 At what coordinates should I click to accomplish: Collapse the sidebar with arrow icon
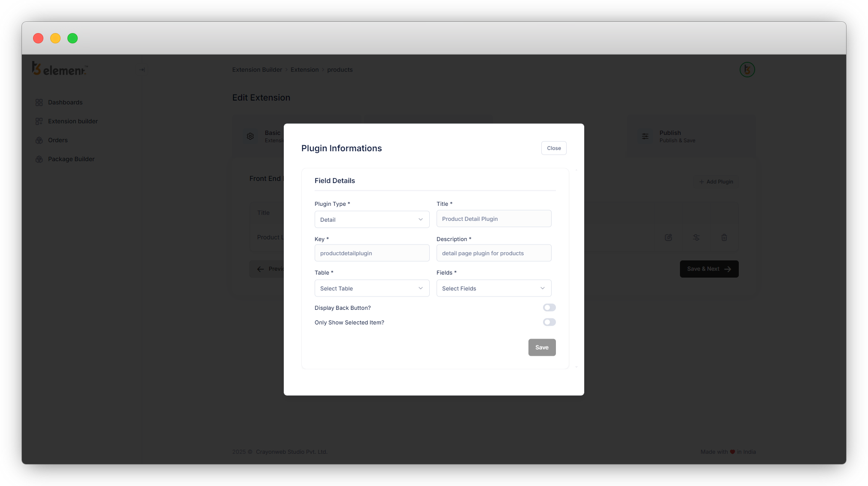142,70
